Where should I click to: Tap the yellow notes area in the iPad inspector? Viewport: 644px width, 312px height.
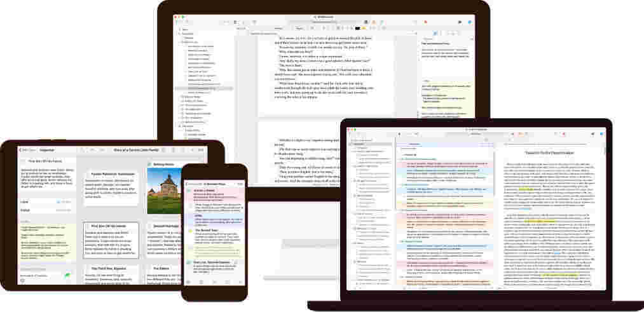coord(47,243)
